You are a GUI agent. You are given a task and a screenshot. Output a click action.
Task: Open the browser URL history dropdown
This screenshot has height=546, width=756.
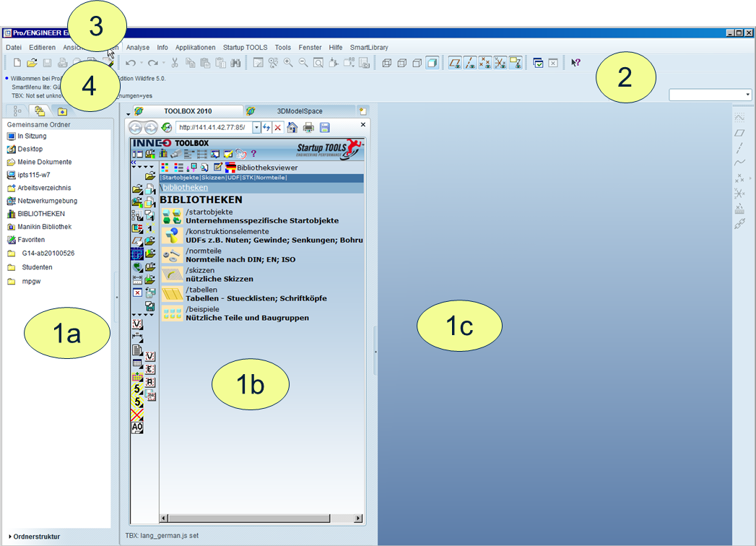point(256,127)
